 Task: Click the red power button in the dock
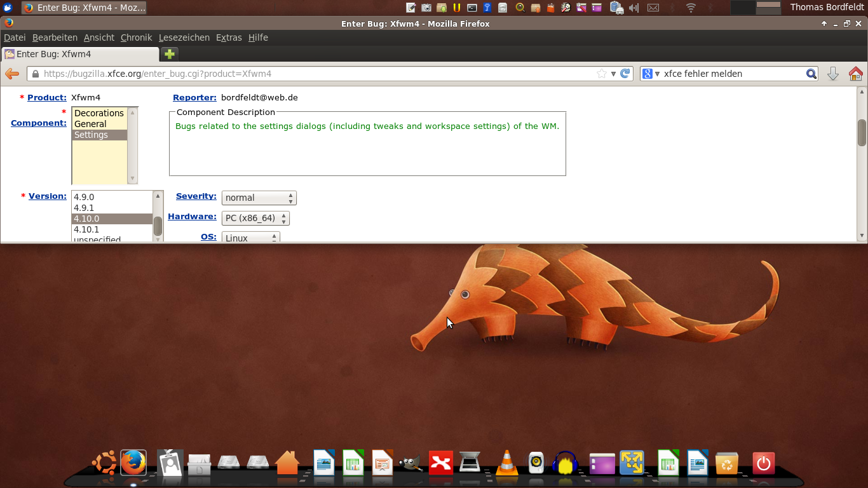pyautogui.click(x=763, y=463)
